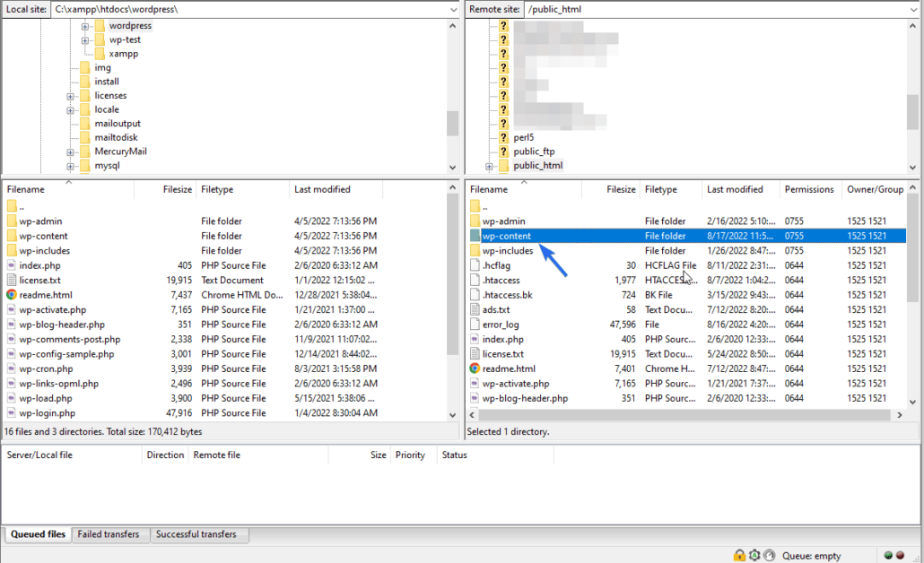Click the round icon left of Queue: empty
924x563 pixels.
click(770, 555)
